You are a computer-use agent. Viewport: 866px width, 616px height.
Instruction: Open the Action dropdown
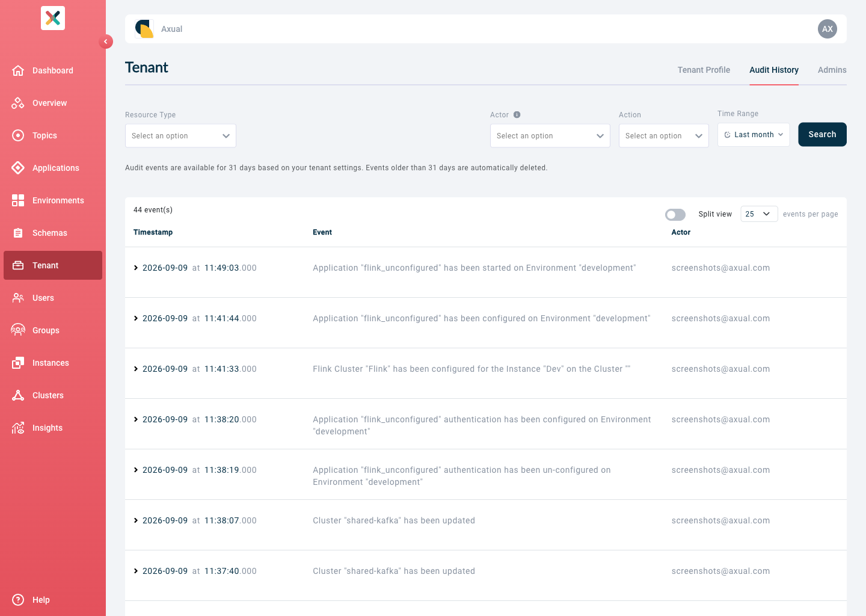tap(664, 136)
